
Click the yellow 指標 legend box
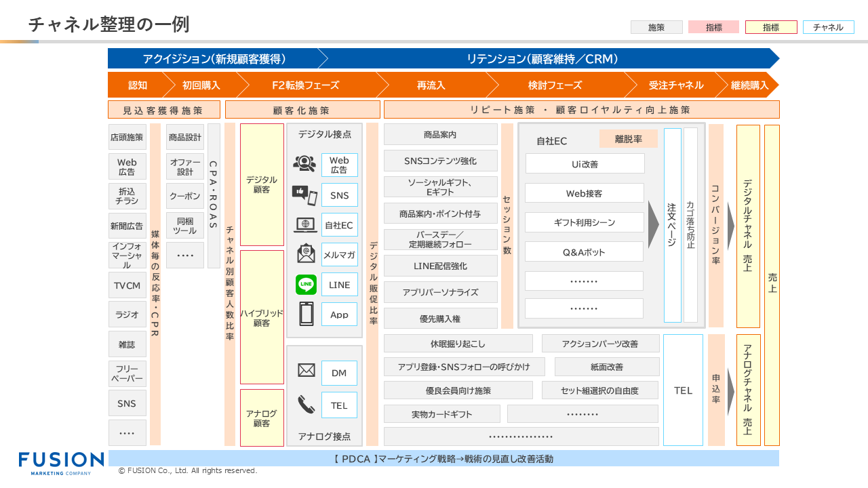(771, 27)
